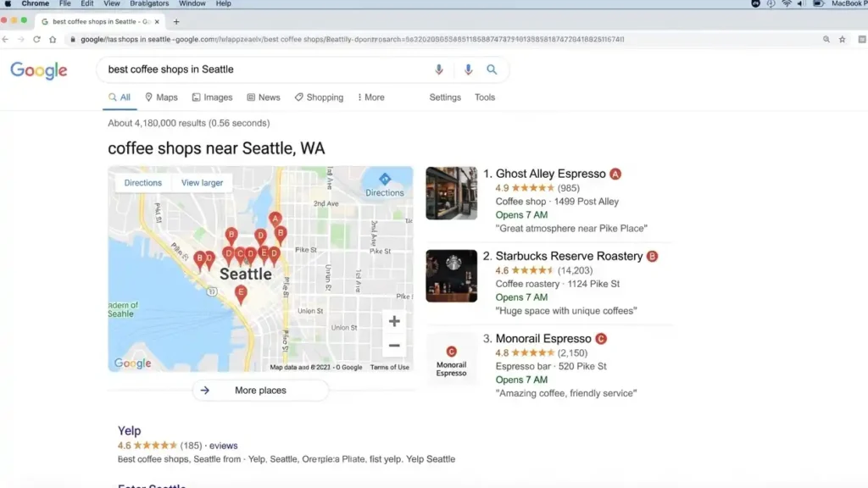Open the Settings dropdown
Image resolution: width=868 pixels, height=488 pixels.
point(445,97)
